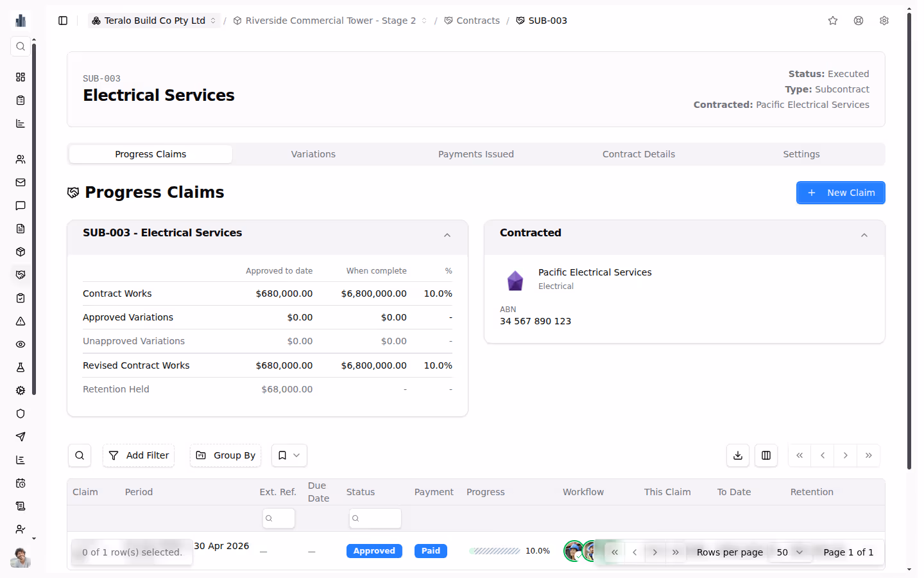924x578 pixels.
Task: Open the Group By menu
Action: (226, 455)
